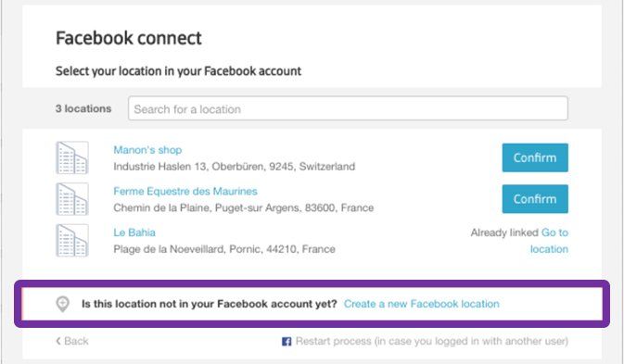Select Create a new Facebook location
624x364 pixels.
[x=422, y=304]
